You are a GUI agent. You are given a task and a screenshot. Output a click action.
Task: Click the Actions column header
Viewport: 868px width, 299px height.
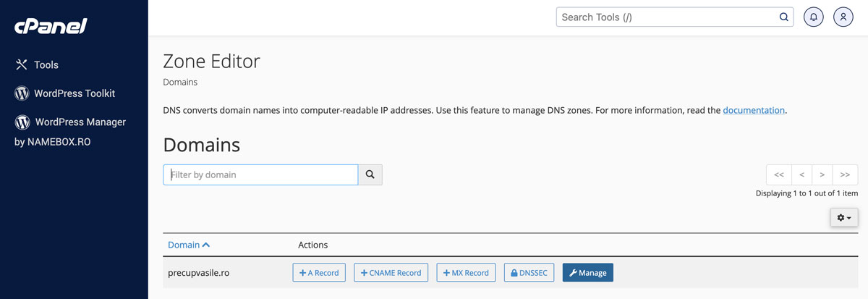tap(312, 245)
